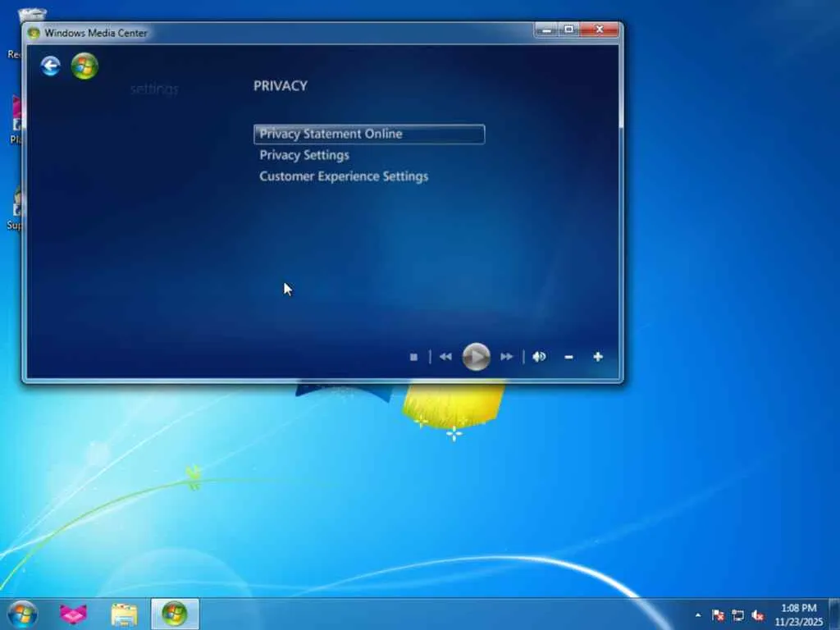Click the volume speaker tray icon
Image resolution: width=840 pixels, height=630 pixels.
(757, 615)
